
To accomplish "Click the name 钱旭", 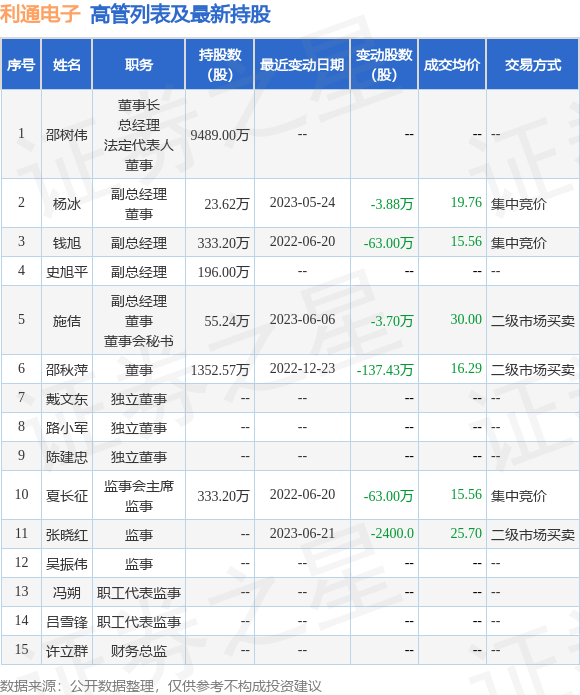I will click(x=66, y=242).
